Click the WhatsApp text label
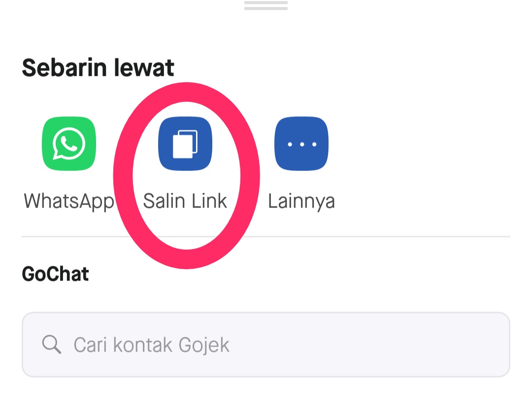Screen dimensions: 532x397 (x=69, y=201)
